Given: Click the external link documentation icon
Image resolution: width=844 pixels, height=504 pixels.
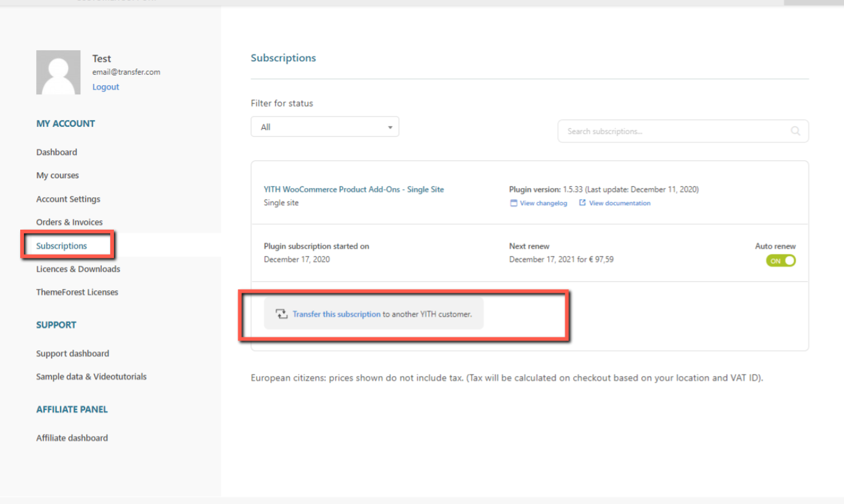Looking at the screenshot, I should (x=582, y=203).
